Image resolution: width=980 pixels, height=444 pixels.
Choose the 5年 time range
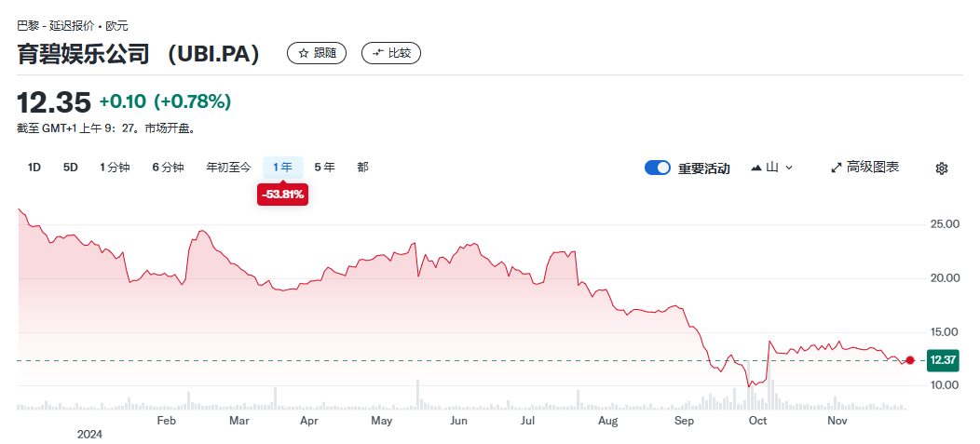click(x=324, y=168)
